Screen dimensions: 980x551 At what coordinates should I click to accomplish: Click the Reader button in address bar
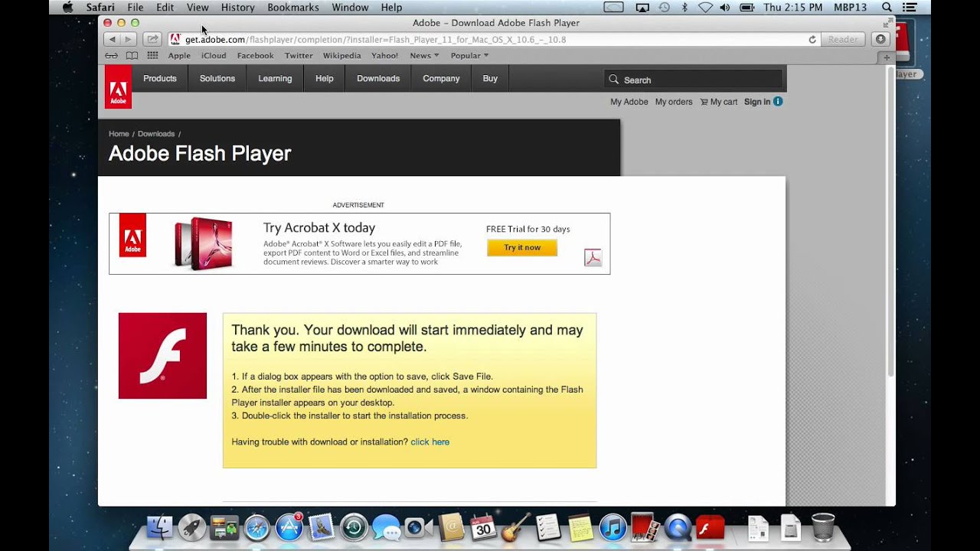point(843,39)
